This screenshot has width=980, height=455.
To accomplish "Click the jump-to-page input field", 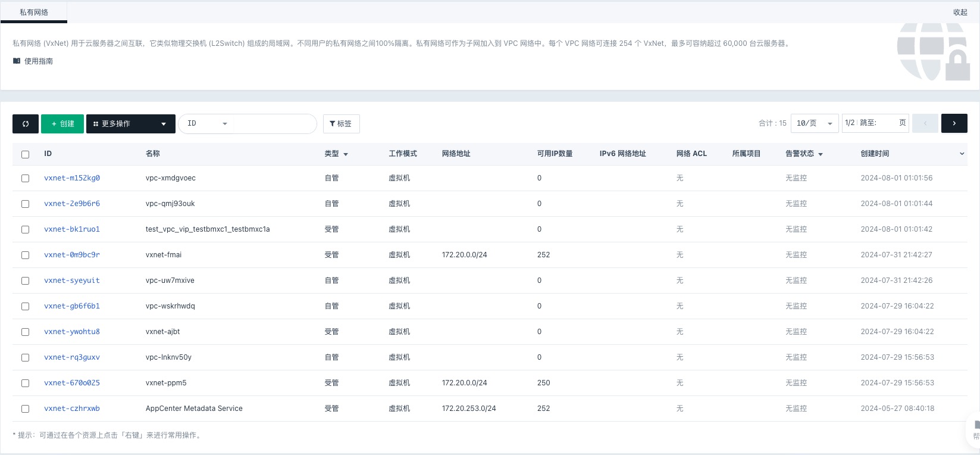I will tap(887, 123).
